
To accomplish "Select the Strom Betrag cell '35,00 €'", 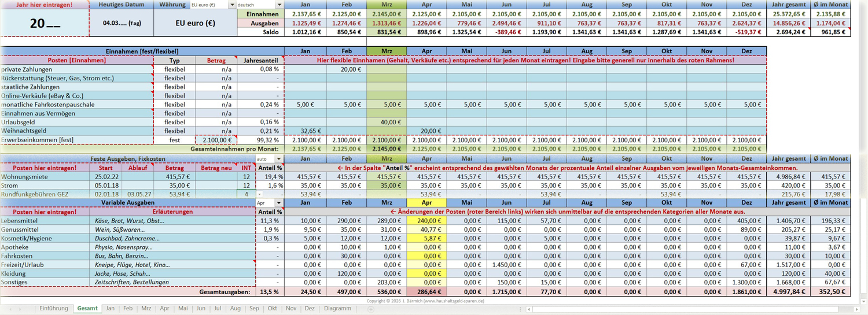I will click(174, 186).
